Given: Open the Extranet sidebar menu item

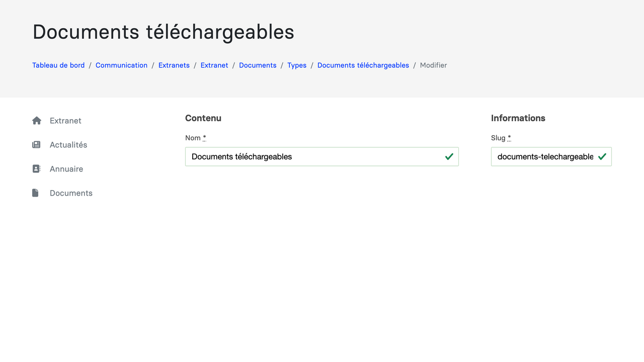Looking at the screenshot, I should pyautogui.click(x=65, y=121).
